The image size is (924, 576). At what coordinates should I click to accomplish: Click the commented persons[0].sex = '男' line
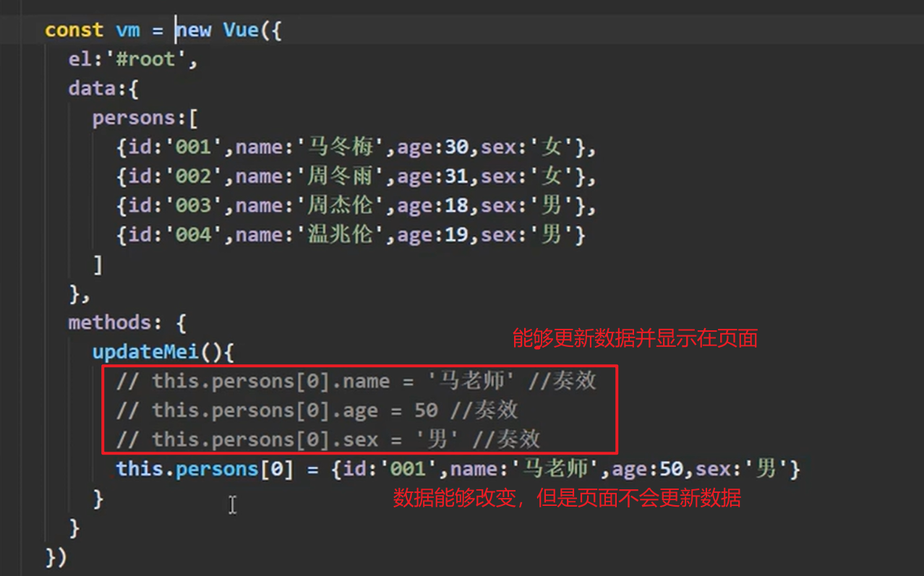click(328, 439)
